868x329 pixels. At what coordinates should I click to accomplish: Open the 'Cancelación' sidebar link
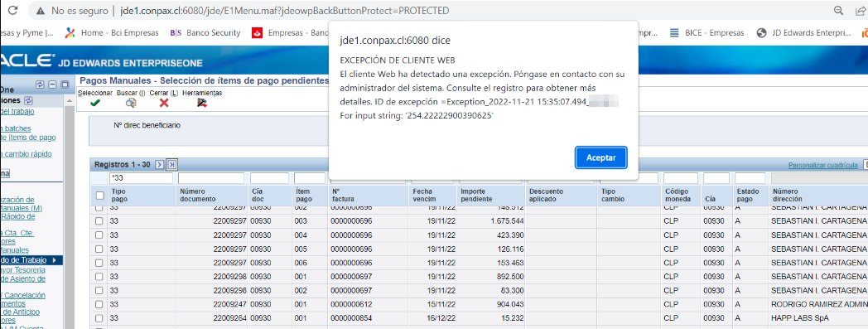coord(22,295)
